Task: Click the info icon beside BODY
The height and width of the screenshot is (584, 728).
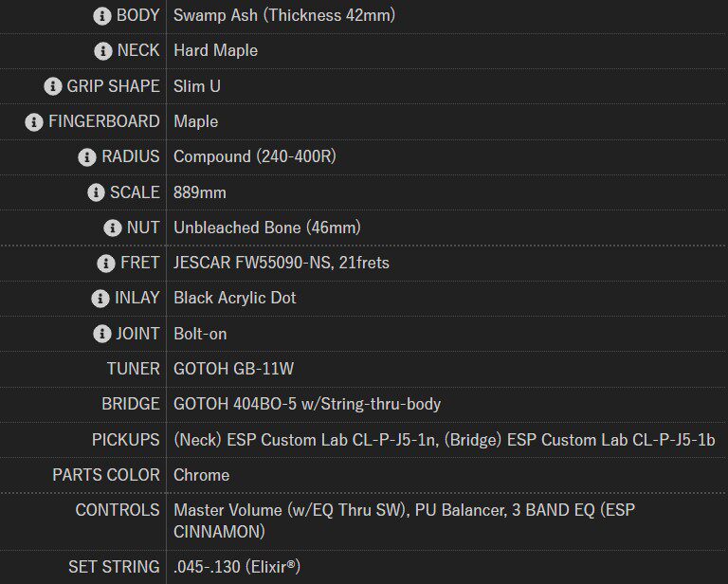Action: (x=102, y=16)
